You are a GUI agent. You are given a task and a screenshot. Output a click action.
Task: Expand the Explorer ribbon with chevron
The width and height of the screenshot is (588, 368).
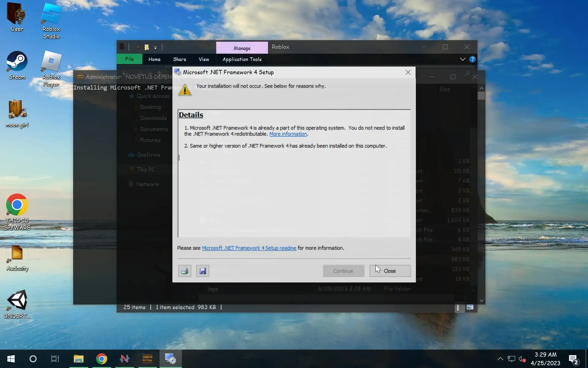[462, 59]
